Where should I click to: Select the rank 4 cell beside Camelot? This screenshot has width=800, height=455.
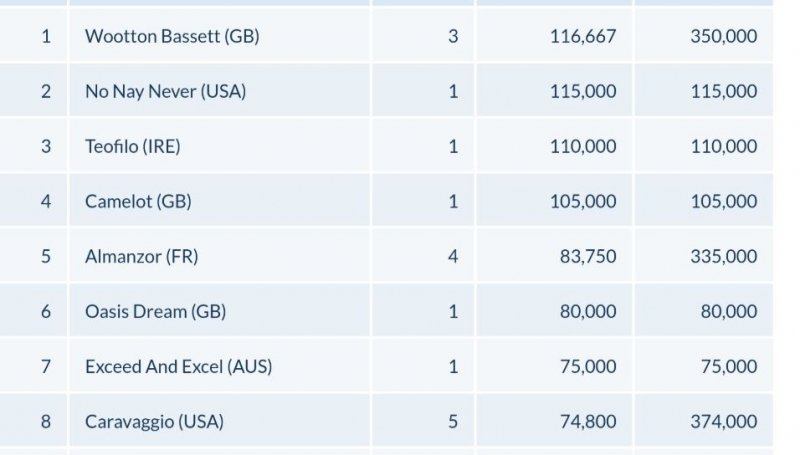tap(46, 202)
